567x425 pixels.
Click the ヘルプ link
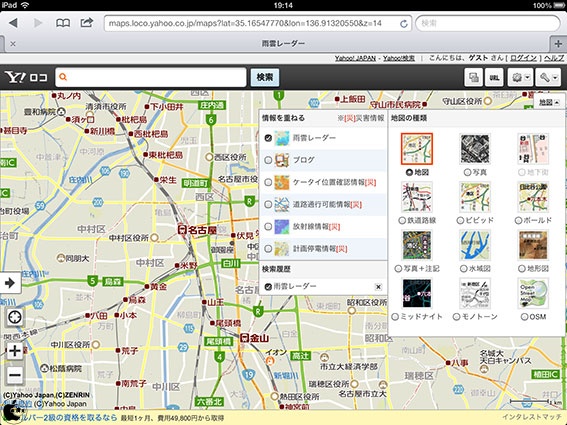tap(554, 58)
